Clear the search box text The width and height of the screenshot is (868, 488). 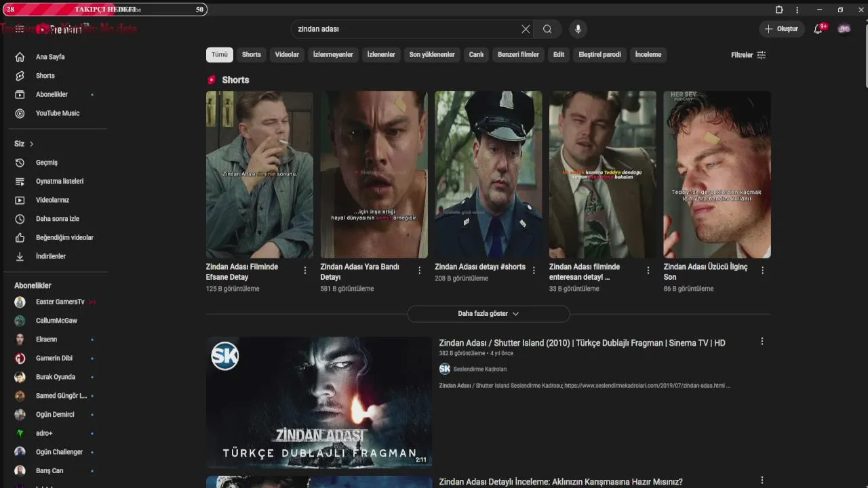(x=526, y=29)
